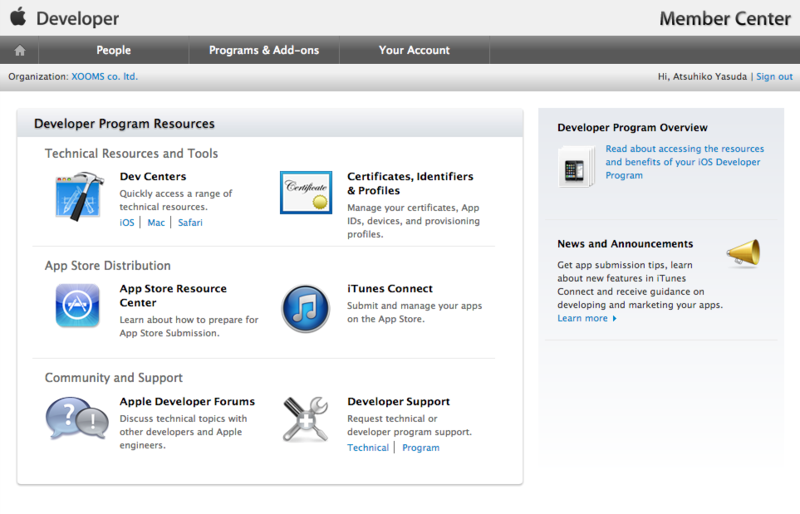This screenshot has width=800, height=514.
Task: Click Community and Support section title
Action: 114,378
